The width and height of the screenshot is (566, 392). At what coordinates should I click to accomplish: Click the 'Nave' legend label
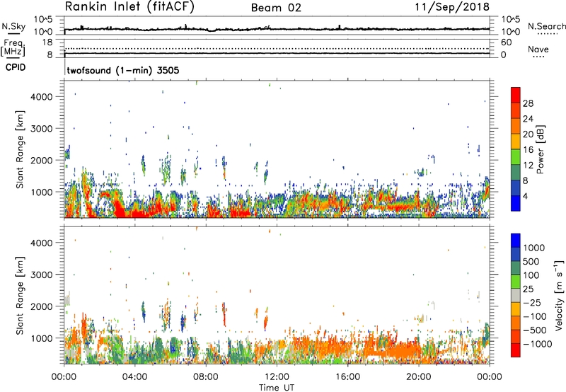(x=538, y=49)
